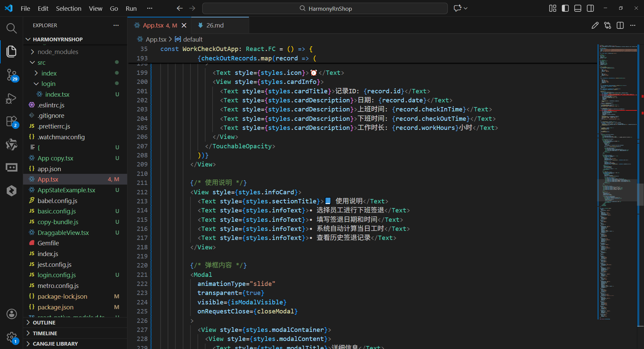Screen dimensions: 644x349
Task: Click the editor pencil edit icon
Action: 595,26
